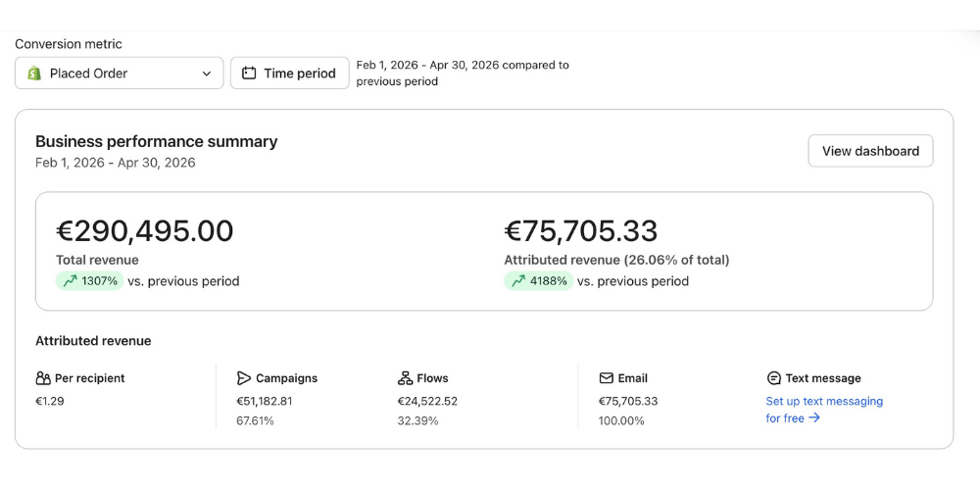Screen dimensions: 980x490
Task: Click the Email envelope icon
Action: [606, 378]
